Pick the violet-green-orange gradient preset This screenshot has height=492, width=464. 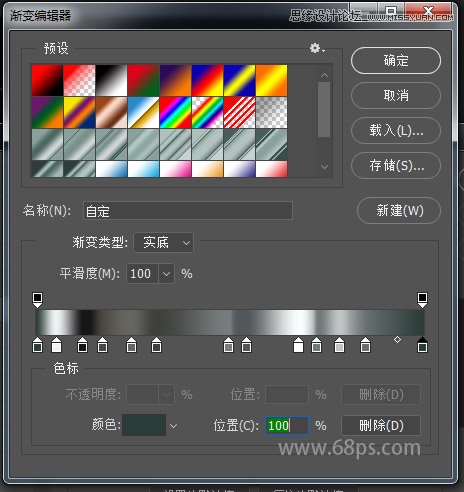click(x=47, y=112)
